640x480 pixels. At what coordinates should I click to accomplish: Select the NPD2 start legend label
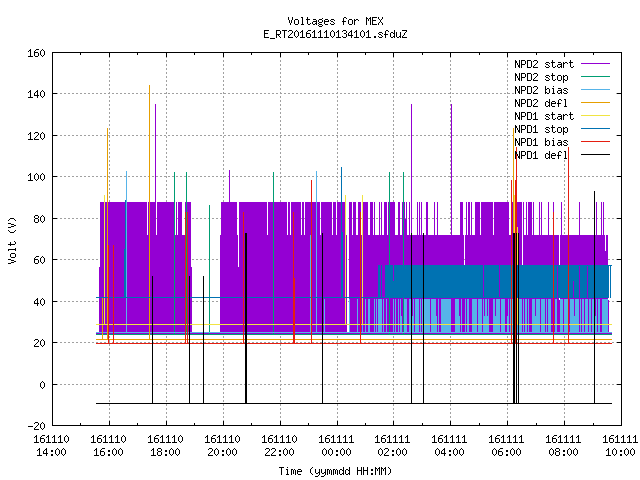544,64
